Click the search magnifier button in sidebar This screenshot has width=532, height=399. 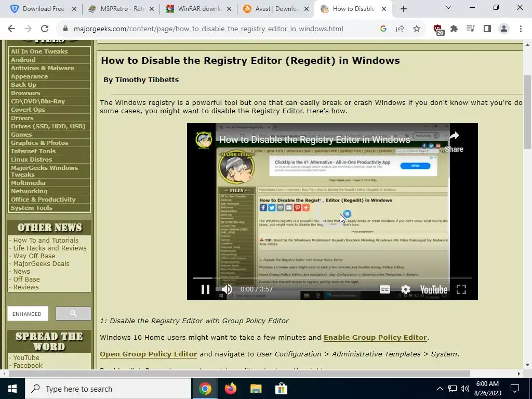click(x=73, y=313)
